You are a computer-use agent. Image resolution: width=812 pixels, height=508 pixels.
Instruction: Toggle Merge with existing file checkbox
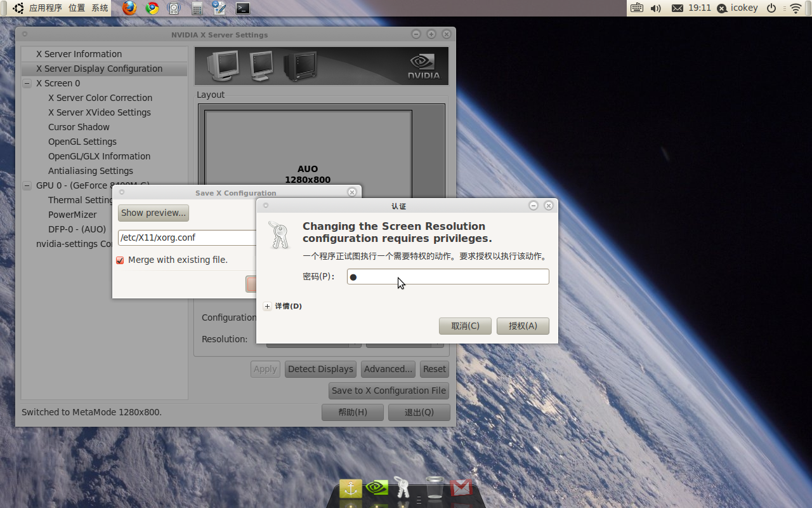pos(120,260)
